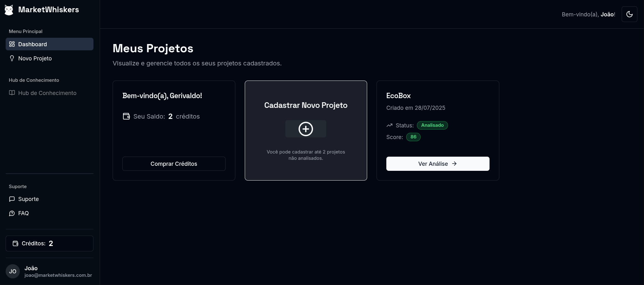Open Hub de Conhecimento link

click(x=47, y=93)
